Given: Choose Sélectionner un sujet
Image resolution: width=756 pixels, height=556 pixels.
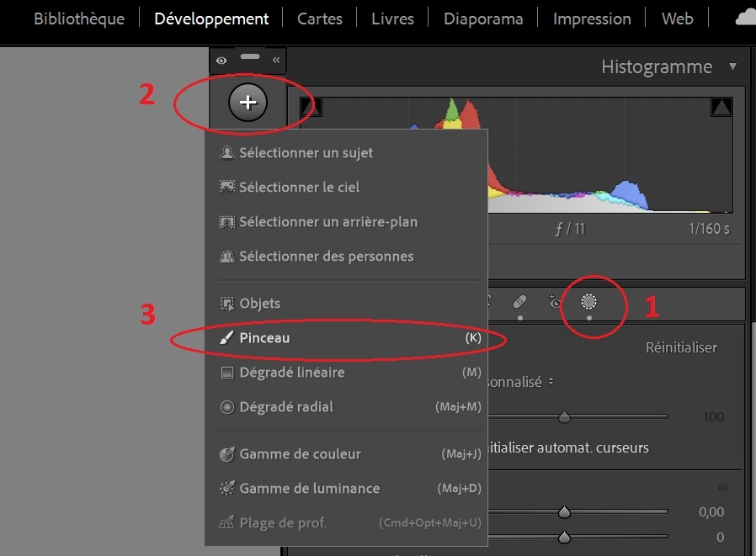Looking at the screenshot, I should 346,153.
